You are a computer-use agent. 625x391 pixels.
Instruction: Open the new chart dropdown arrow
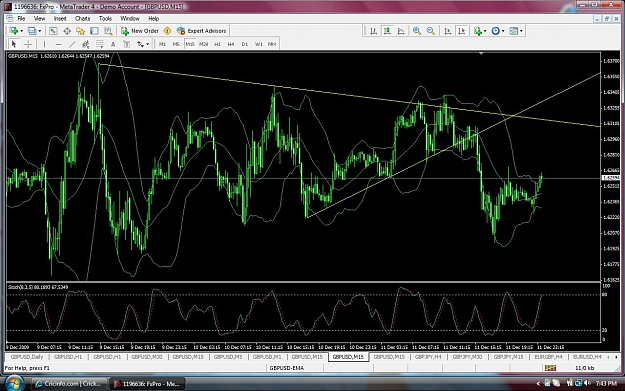point(21,31)
